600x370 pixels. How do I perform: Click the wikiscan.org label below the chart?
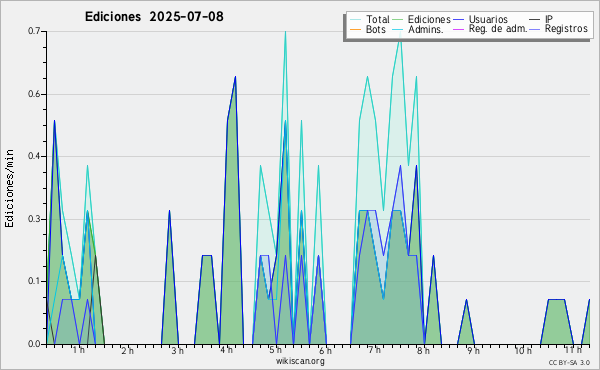(300, 361)
